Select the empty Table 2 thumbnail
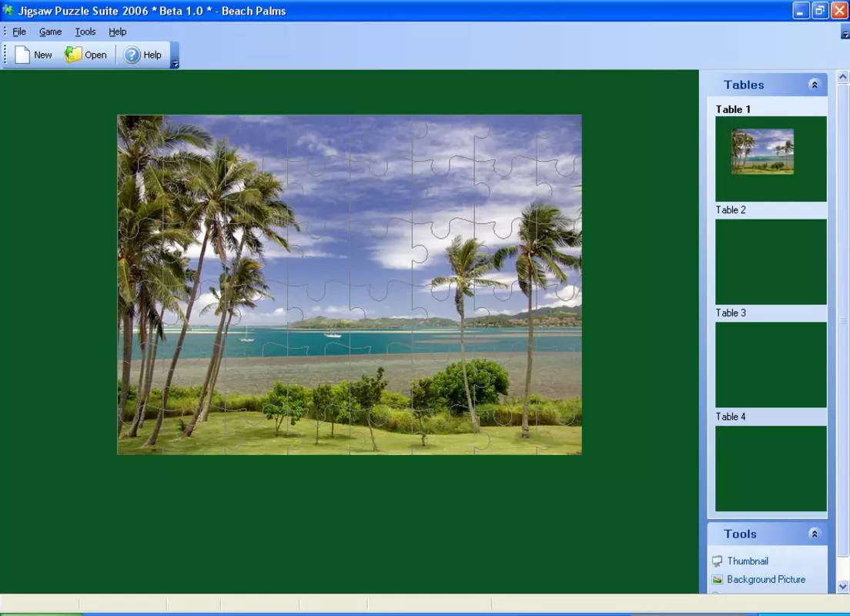The width and height of the screenshot is (850, 616). 771,262
